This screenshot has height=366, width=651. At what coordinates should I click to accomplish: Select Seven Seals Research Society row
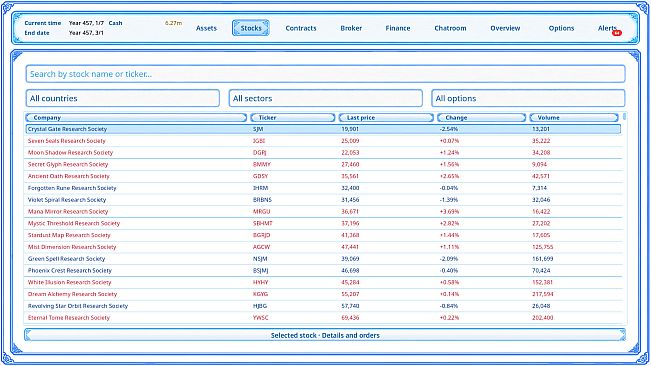[323, 141]
